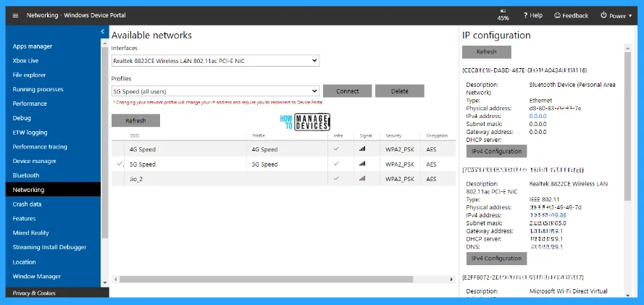Refresh the IP configuration panel
The height and width of the screenshot is (305, 644).
pos(487,52)
